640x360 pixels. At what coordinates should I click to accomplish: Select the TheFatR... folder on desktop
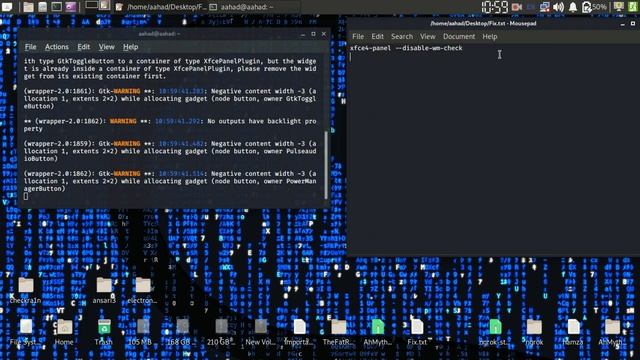339,332
